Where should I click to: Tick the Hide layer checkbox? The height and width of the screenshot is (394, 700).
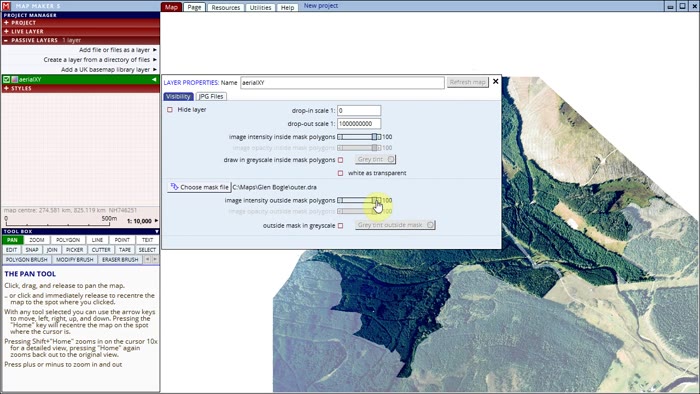170,110
